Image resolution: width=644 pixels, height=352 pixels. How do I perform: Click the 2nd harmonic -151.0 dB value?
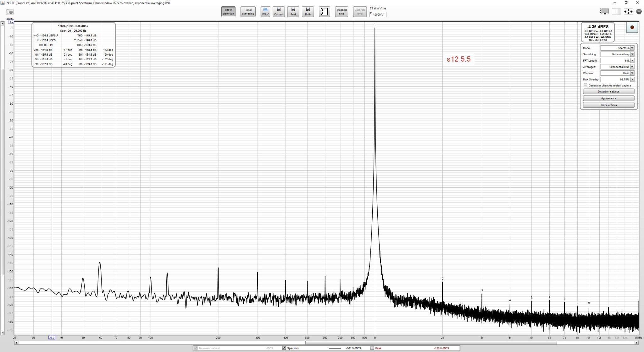[46, 50]
